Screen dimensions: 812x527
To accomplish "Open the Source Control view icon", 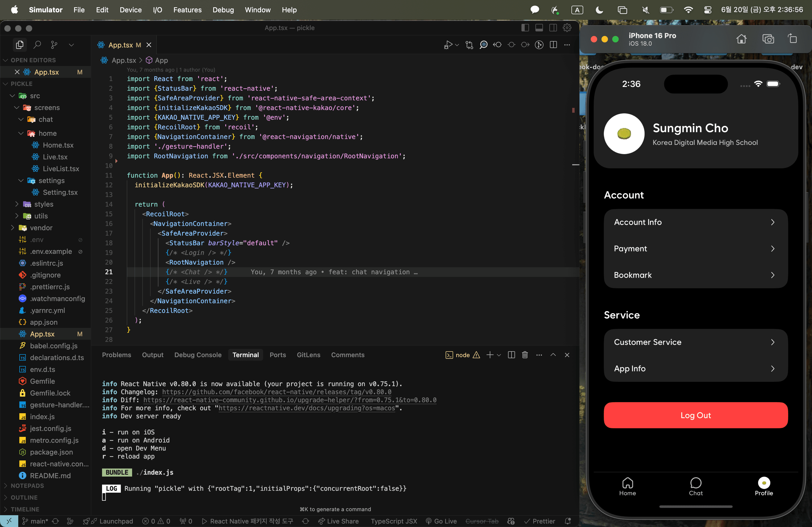I will [x=54, y=45].
